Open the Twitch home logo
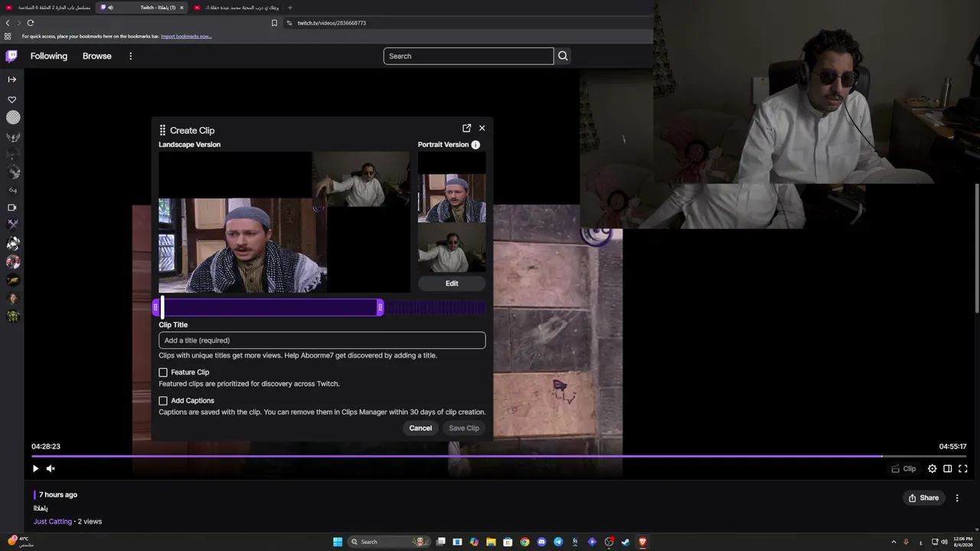Viewport: 980px width, 551px height. pyautogui.click(x=11, y=56)
